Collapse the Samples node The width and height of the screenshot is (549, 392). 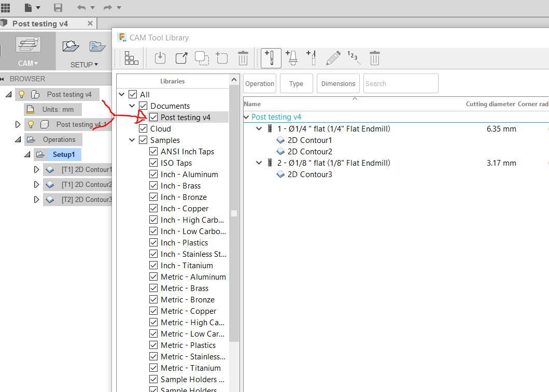coord(132,140)
